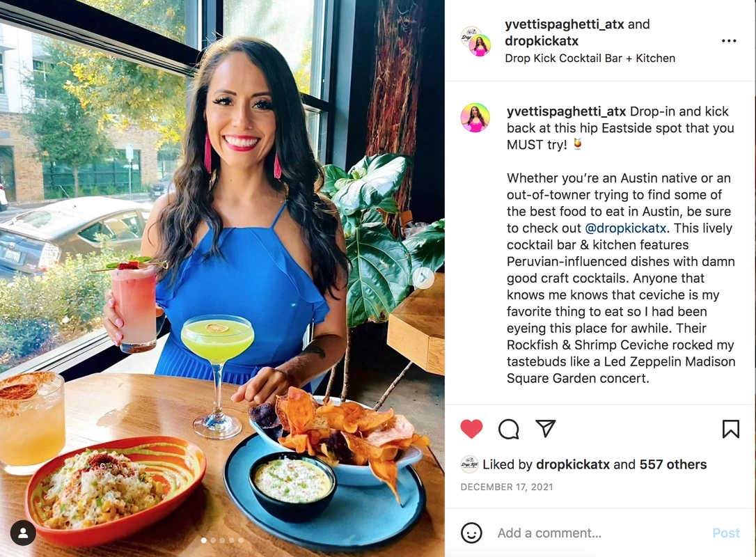Screen dimensions: 756x557
Task: Open comments with speech bubble icon
Action: click(x=509, y=429)
